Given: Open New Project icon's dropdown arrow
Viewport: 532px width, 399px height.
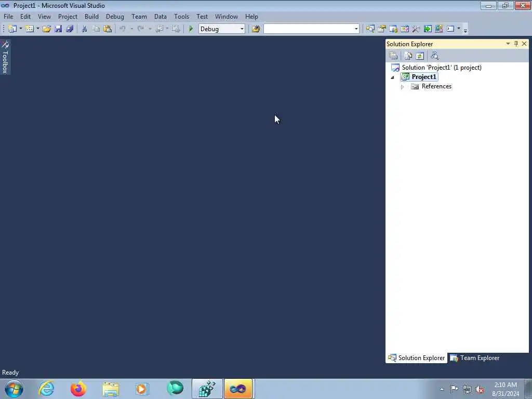Looking at the screenshot, I should pos(21,29).
